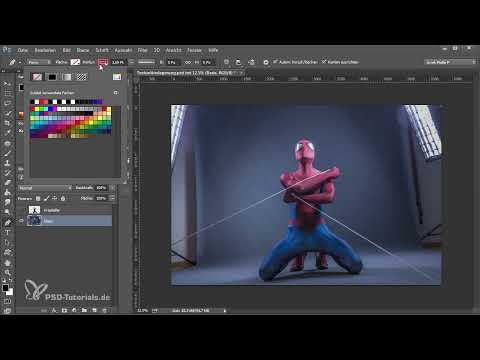
Task: Open stroke type line-style dropdown
Action: click(x=146, y=62)
